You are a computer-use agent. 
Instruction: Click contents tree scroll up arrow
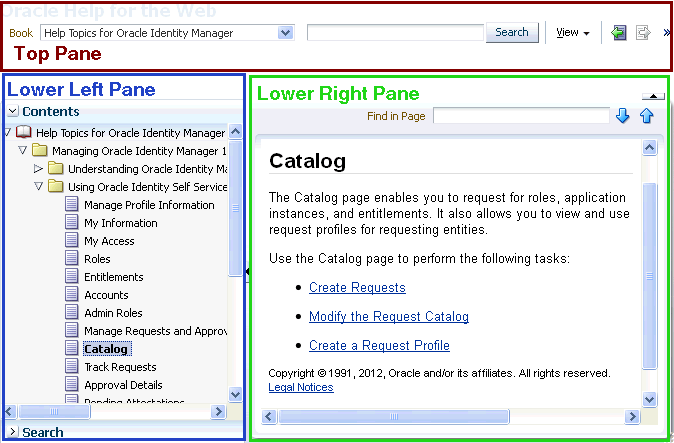[236, 131]
